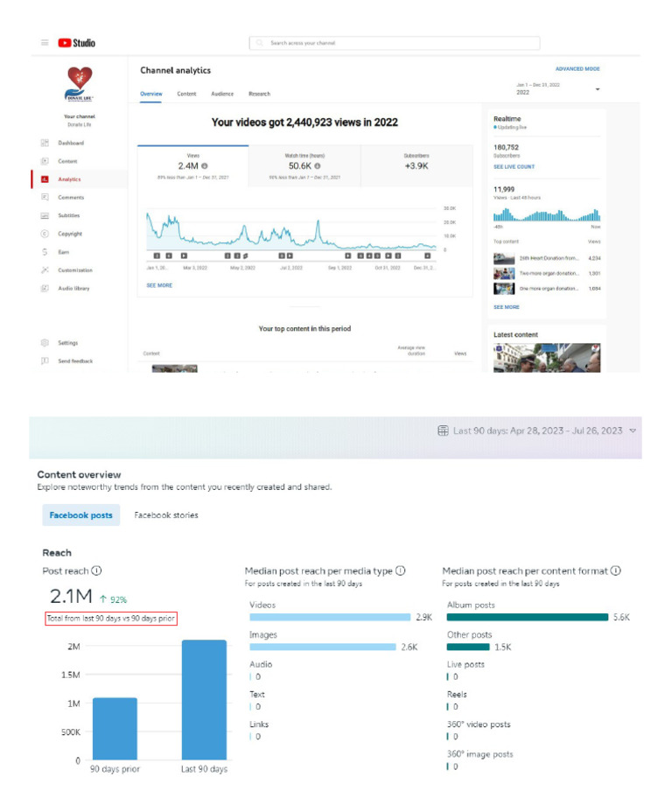Click the realtime 48 hours views bar chart
672x812 pixels.
[x=547, y=214]
